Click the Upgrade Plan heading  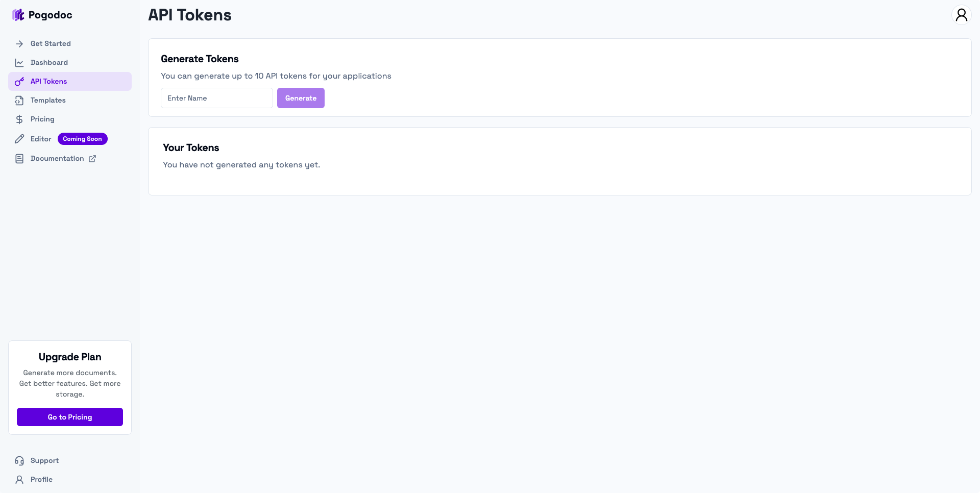tap(70, 357)
